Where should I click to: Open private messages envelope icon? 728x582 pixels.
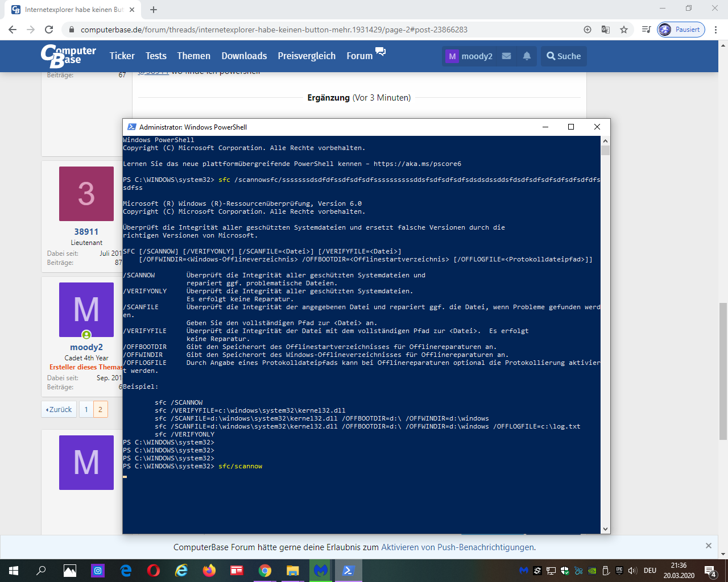coord(506,56)
